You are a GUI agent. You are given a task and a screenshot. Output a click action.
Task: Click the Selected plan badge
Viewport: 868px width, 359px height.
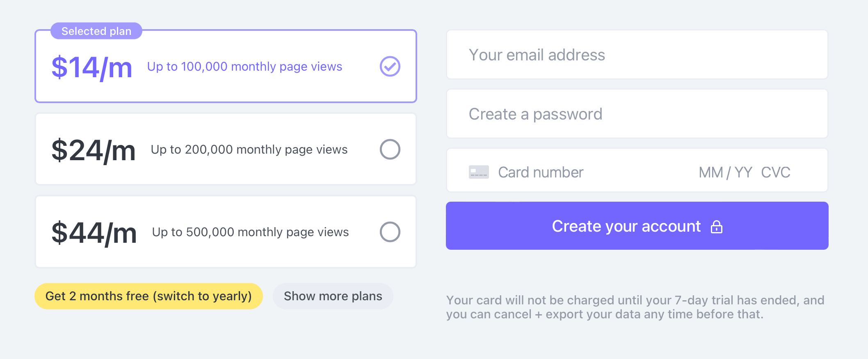(x=96, y=31)
